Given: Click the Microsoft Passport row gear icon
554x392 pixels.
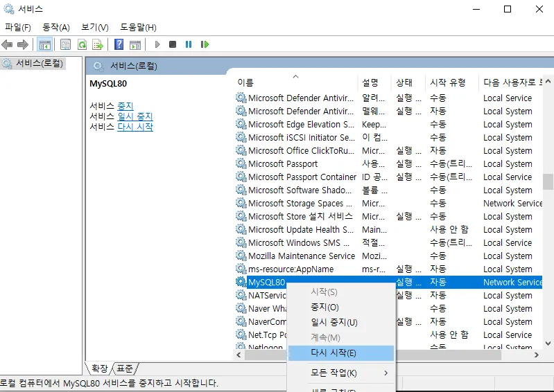Looking at the screenshot, I should pyautogui.click(x=241, y=163).
